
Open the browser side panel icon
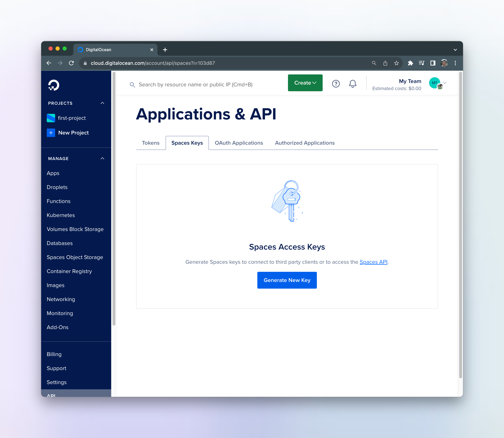tap(433, 63)
